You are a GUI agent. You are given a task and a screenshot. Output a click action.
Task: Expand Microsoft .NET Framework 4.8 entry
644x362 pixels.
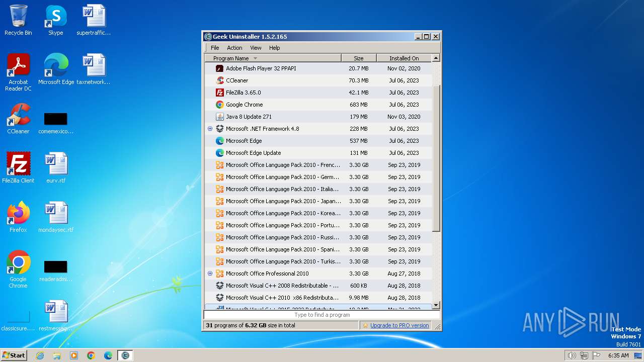[210, 129]
